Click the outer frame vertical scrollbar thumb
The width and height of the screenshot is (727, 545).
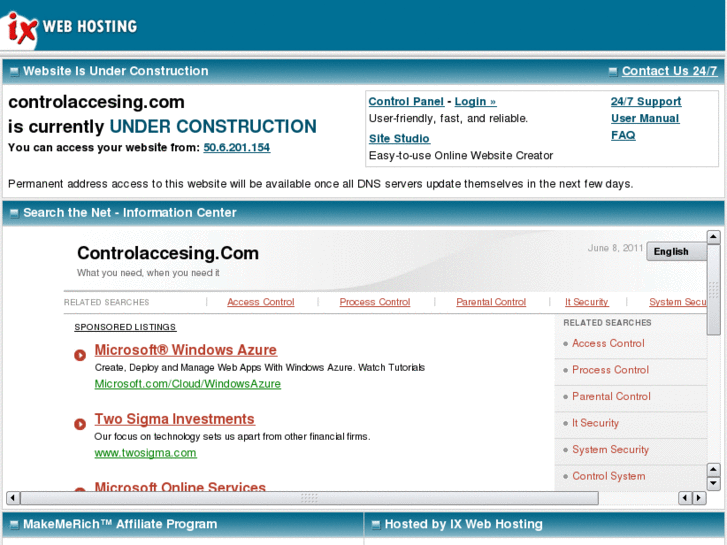tap(713, 289)
